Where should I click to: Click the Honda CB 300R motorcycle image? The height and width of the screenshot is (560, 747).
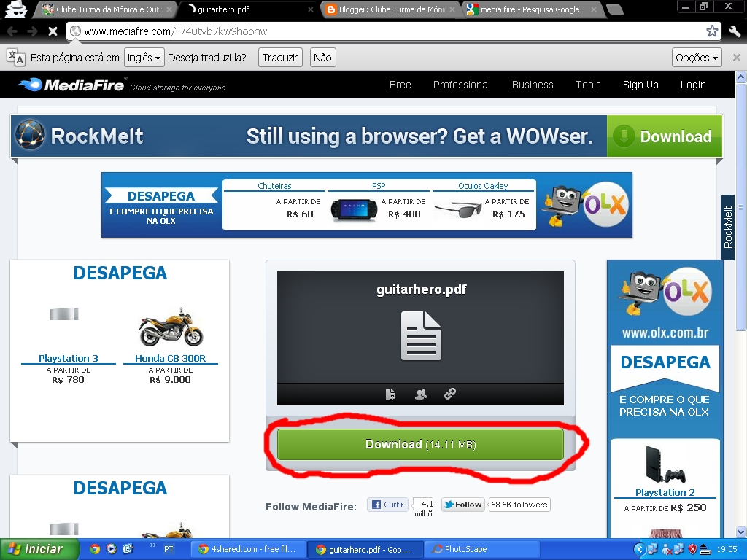171,327
